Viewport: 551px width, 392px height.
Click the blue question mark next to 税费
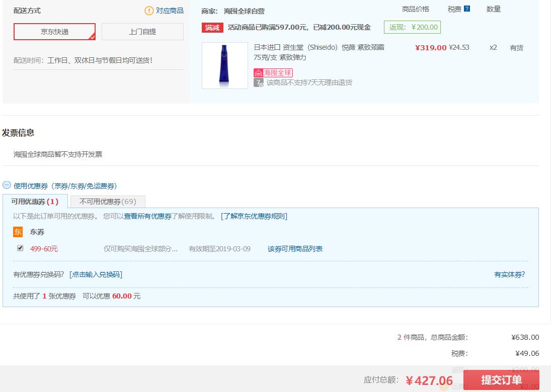tap(467, 9)
